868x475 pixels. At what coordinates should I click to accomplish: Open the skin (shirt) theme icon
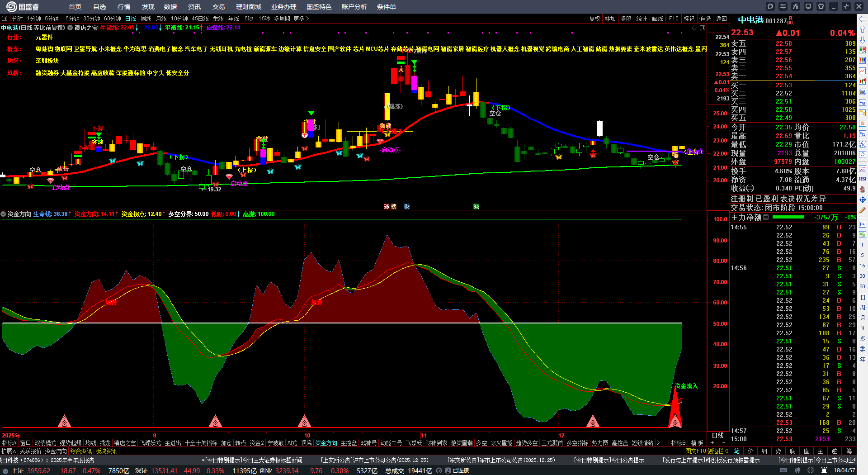click(821, 6)
